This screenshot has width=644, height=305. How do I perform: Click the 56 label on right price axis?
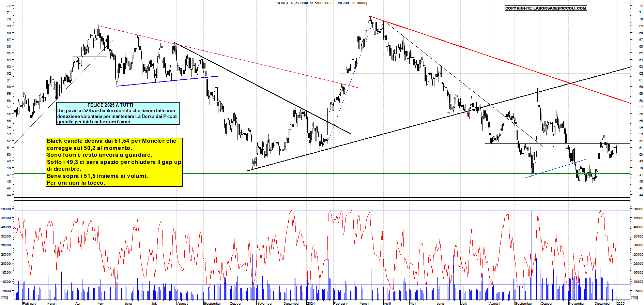[x=641, y=114]
